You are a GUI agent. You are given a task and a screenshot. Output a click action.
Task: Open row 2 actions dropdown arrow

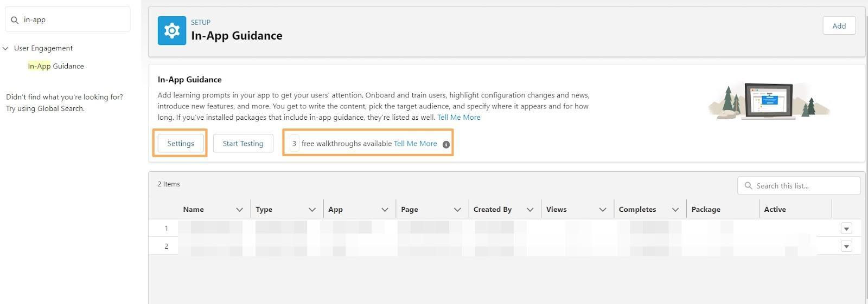coord(846,247)
